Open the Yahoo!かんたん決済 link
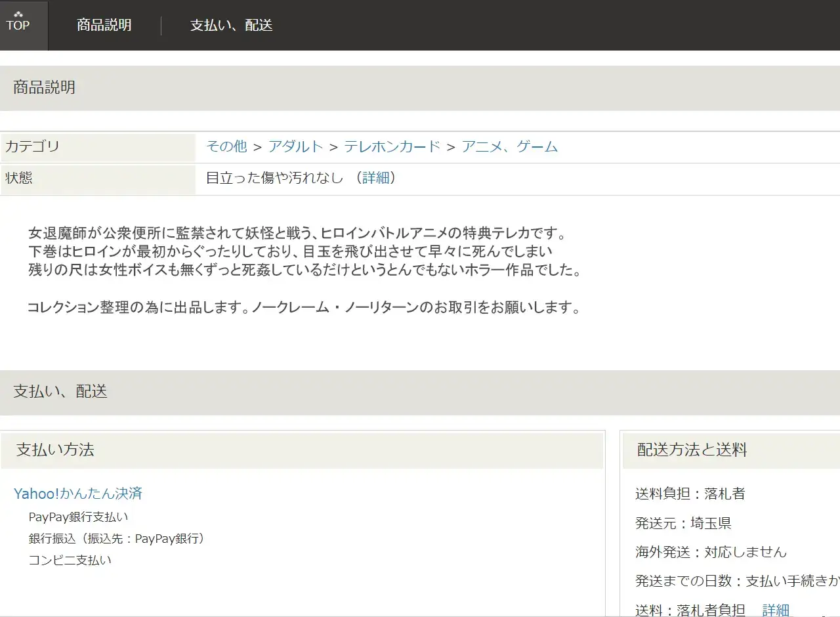 78,493
